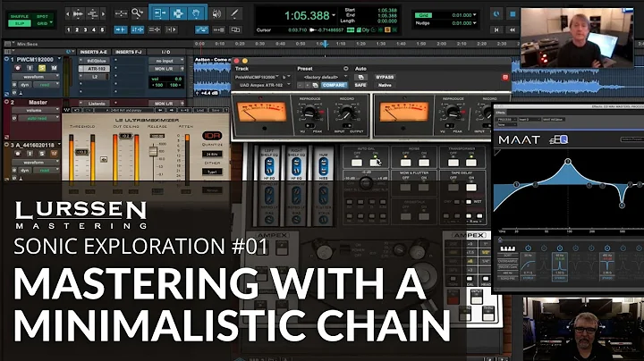644x361 pixels.
Task: Switch Auto Cal to ON in ATR-102
Action: pos(375,163)
